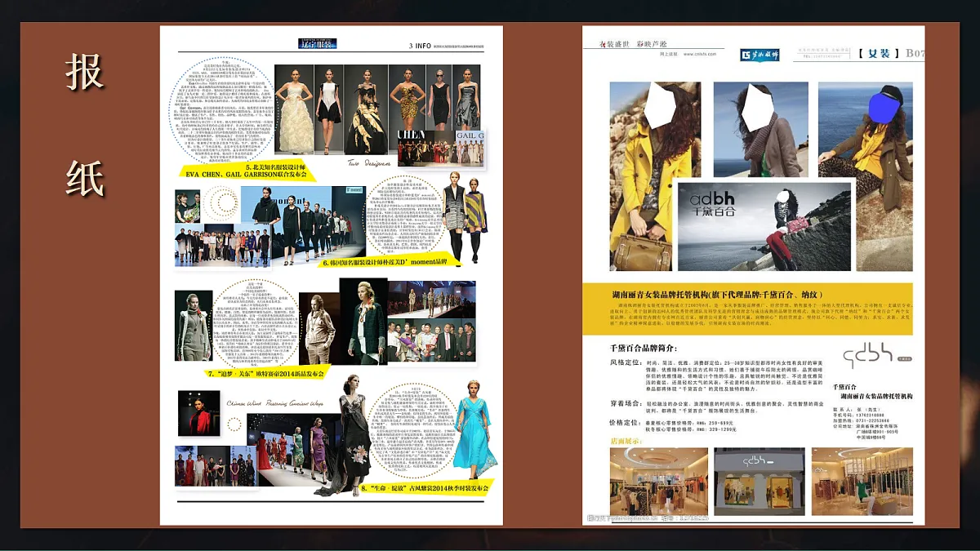This screenshot has width=980, height=551.
Task: Click the group photo on stage under moment
Action: (x=223, y=245)
